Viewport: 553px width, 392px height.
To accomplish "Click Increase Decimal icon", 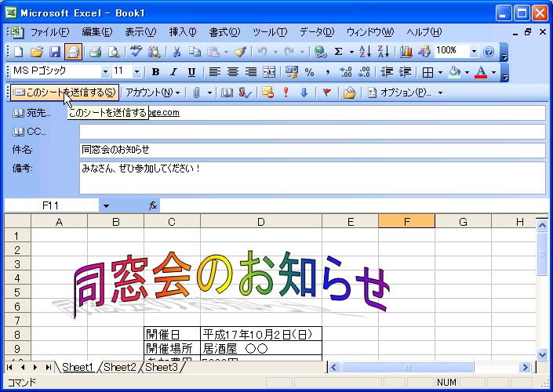I will tap(346, 72).
